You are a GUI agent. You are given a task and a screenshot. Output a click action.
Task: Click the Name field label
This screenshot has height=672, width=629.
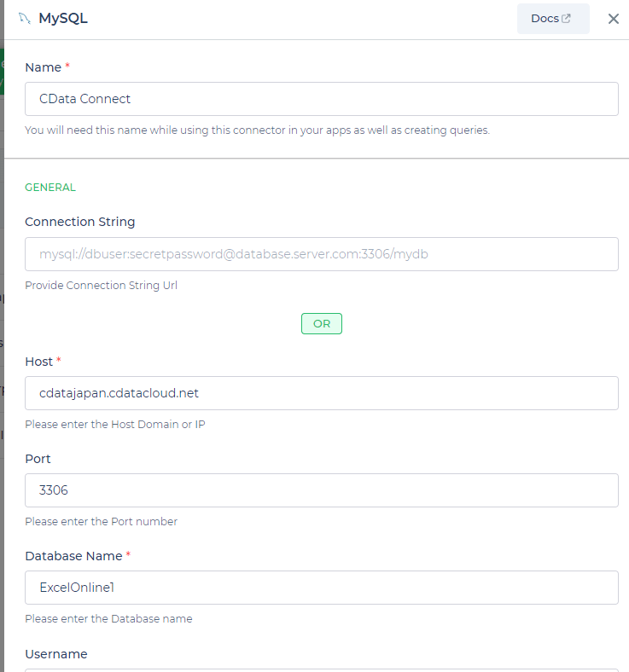pyautogui.click(x=43, y=67)
